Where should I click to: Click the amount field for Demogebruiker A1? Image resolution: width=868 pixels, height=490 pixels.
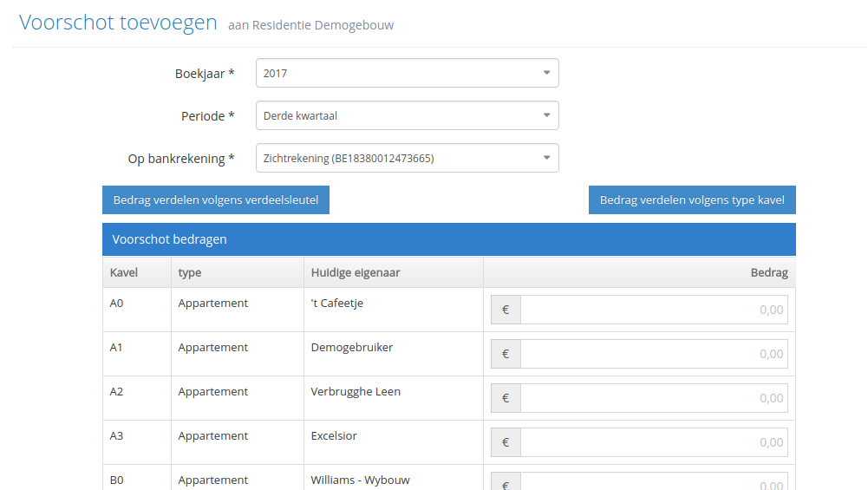click(654, 354)
